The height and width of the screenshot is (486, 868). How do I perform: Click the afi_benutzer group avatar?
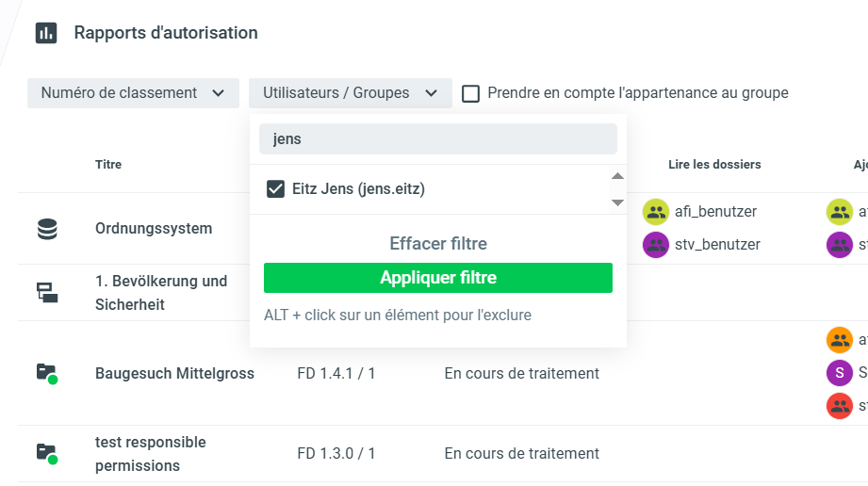pyautogui.click(x=656, y=212)
